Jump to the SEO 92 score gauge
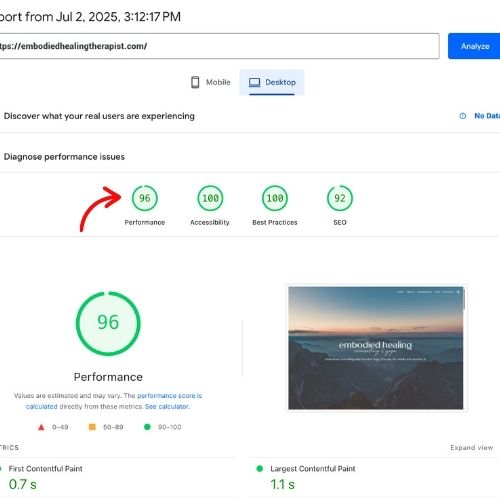Image resolution: width=500 pixels, height=500 pixels. (340, 198)
